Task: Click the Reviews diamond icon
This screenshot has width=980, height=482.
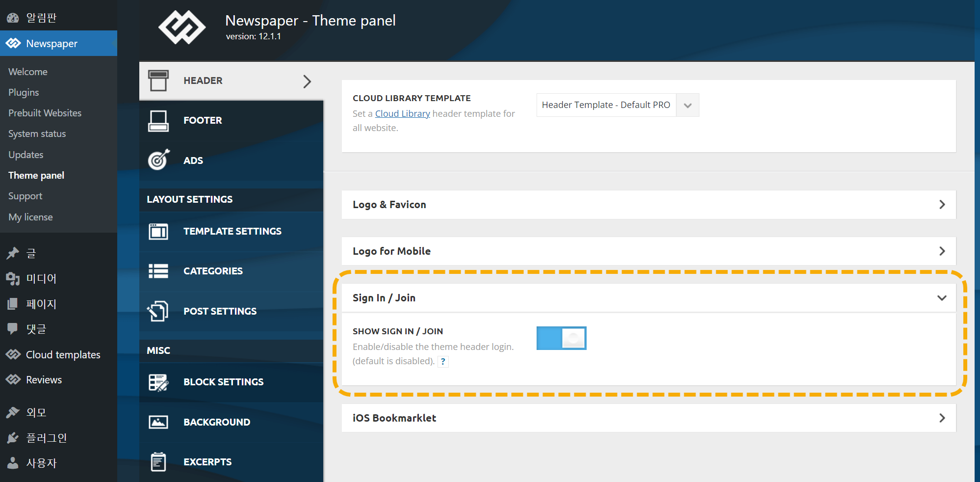Action: pyautogui.click(x=13, y=379)
